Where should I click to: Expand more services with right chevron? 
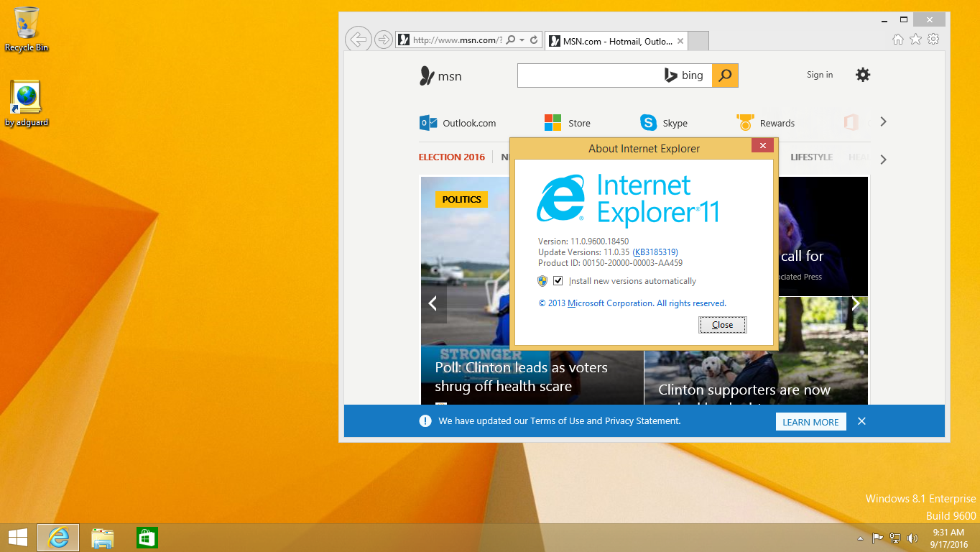point(883,122)
